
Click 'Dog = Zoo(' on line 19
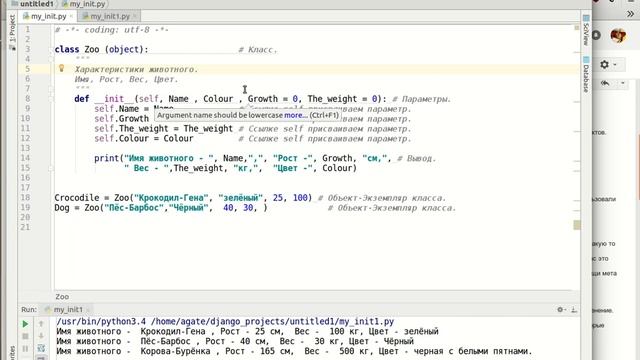coord(79,208)
